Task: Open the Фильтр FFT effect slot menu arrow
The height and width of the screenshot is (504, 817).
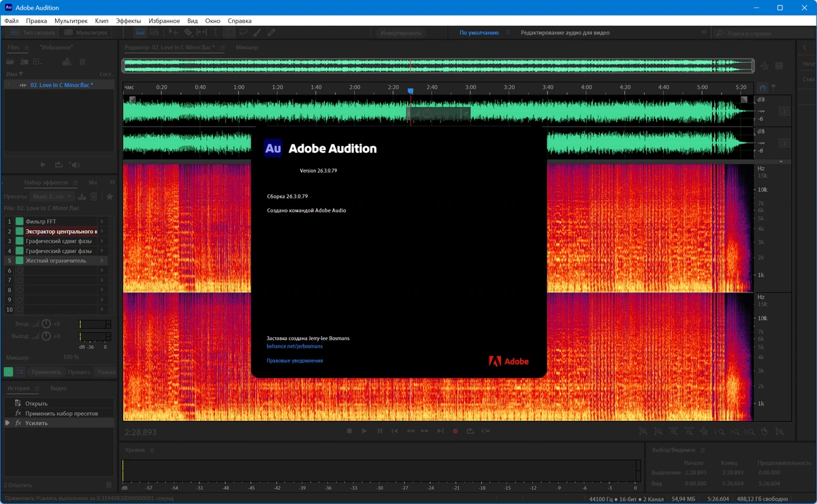Action: pyautogui.click(x=102, y=222)
